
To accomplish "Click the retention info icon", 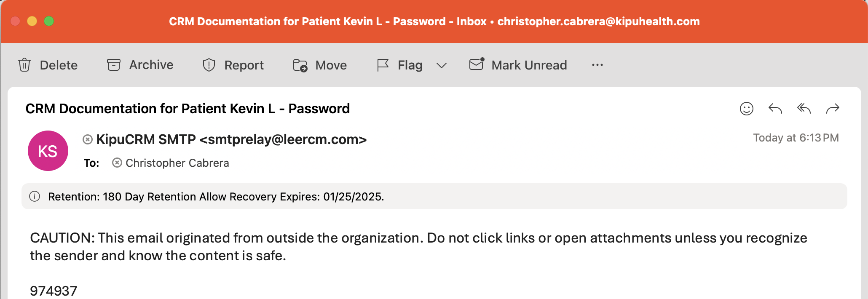I will [35, 196].
